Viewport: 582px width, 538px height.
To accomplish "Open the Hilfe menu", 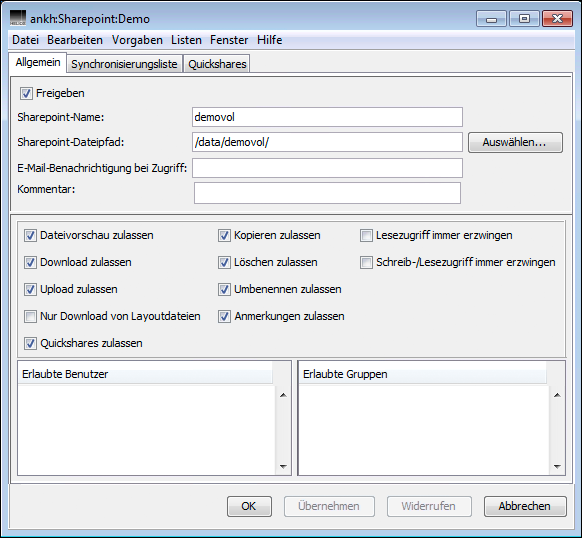I will point(269,40).
